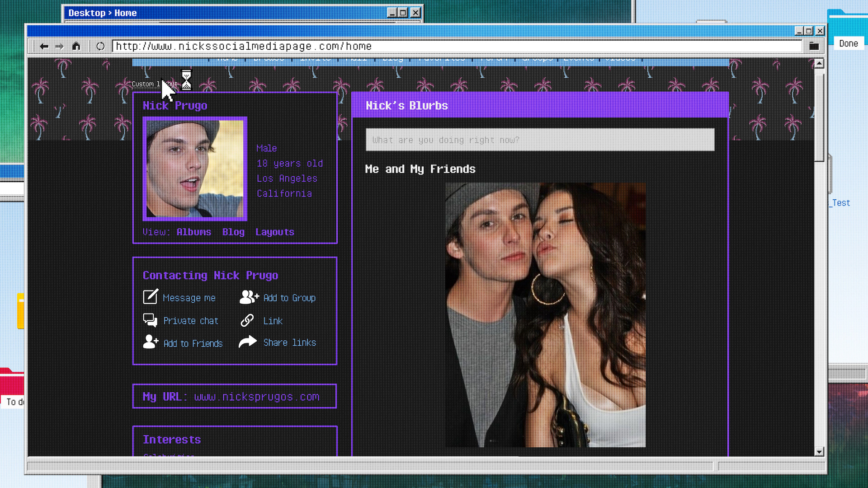
Task: Start a Private chat link
Action: [191, 321]
